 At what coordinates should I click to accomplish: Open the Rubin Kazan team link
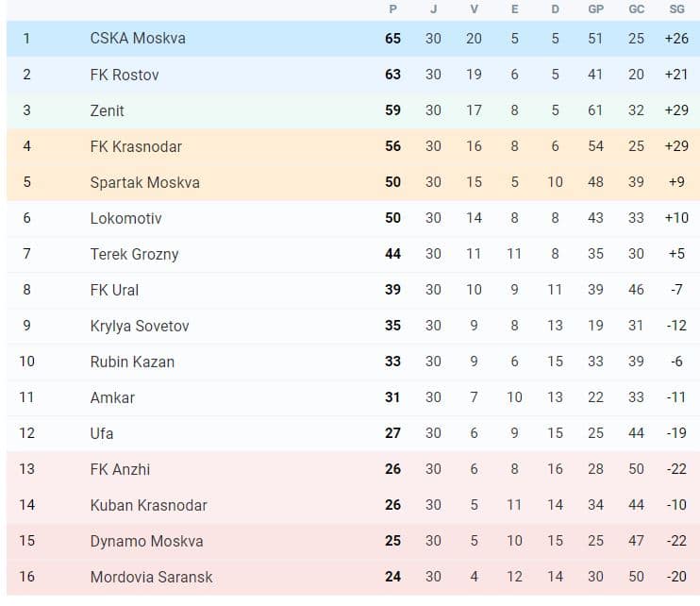click(132, 362)
